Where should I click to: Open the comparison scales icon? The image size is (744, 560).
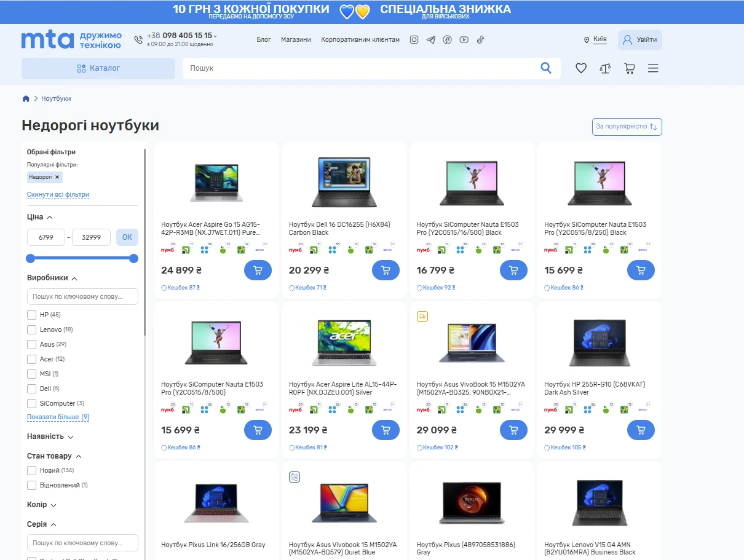pos(605,68)
